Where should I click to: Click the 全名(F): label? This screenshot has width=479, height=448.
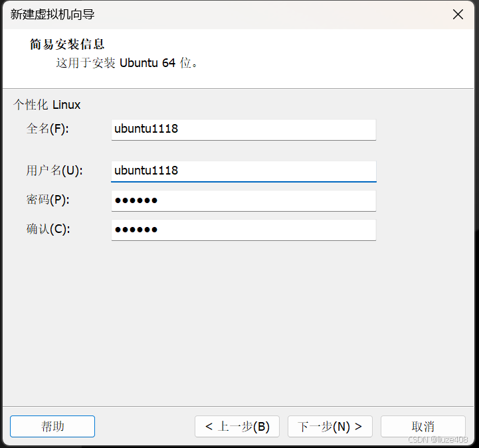tap(48, 129)
